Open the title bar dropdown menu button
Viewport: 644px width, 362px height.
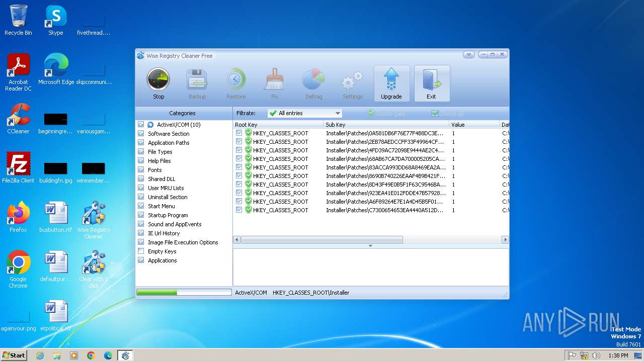coord(469,55)
